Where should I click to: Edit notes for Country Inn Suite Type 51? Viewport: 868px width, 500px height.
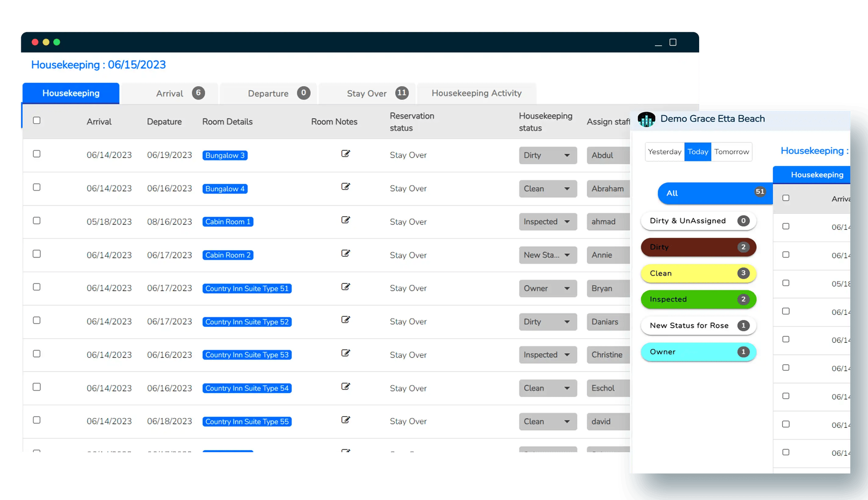click(345, 287)
